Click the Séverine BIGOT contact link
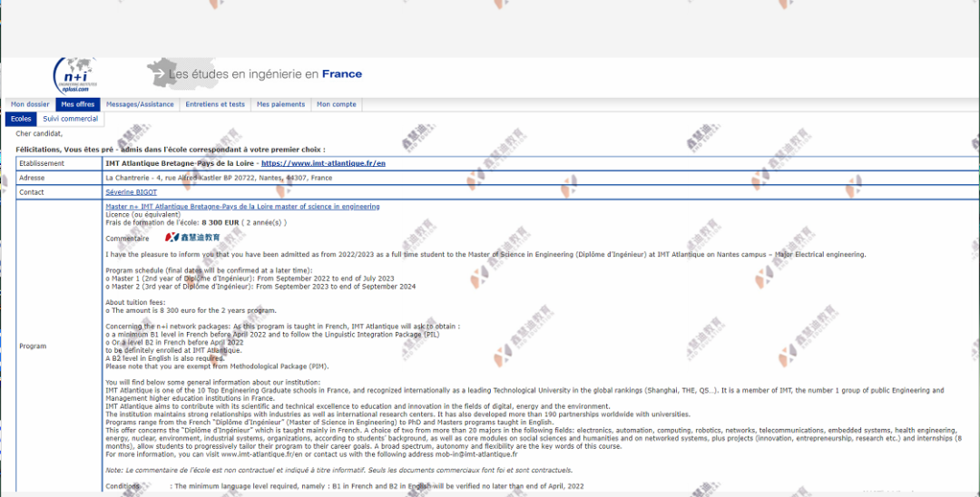This screenshot has height=497, width=980. 132,192
